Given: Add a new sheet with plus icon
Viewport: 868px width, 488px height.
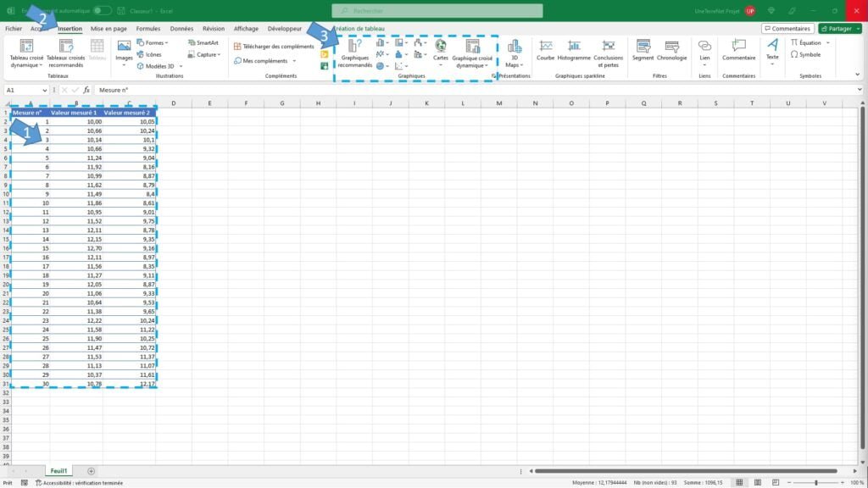Looking at the screenshot, I should [91, 471].
